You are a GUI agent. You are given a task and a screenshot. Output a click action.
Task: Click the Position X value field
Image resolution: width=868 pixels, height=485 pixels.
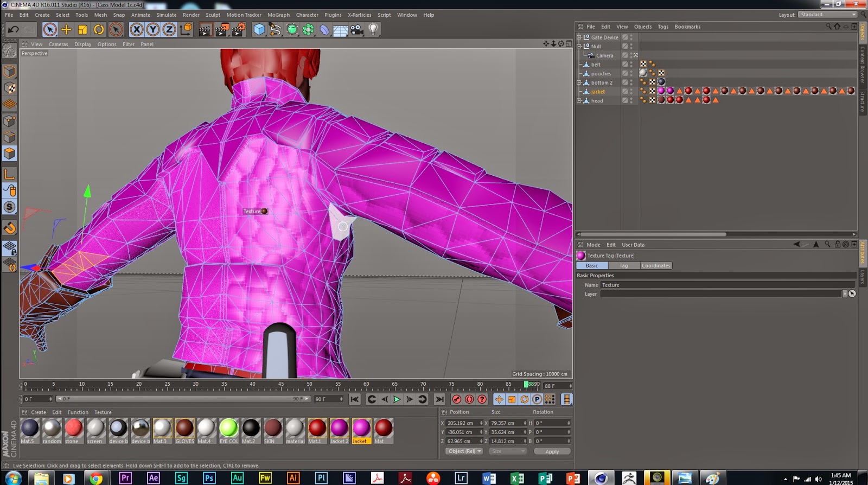(x=464, y=423)
